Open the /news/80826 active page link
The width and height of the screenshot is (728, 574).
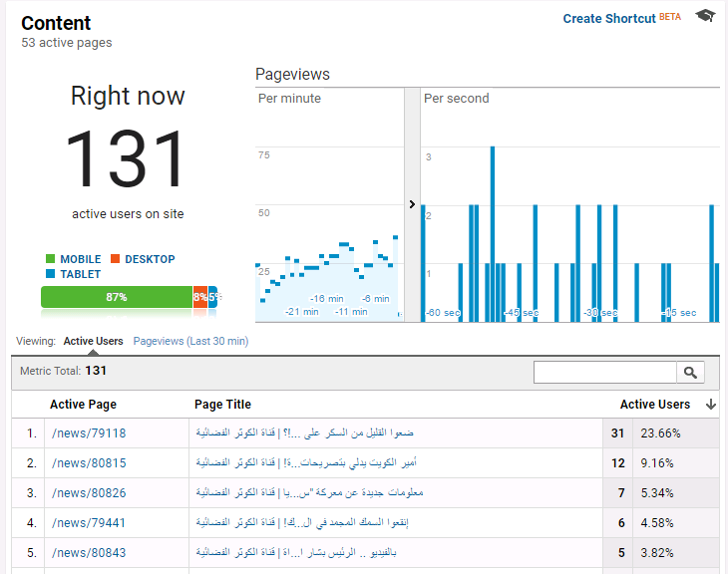(89, 493)
